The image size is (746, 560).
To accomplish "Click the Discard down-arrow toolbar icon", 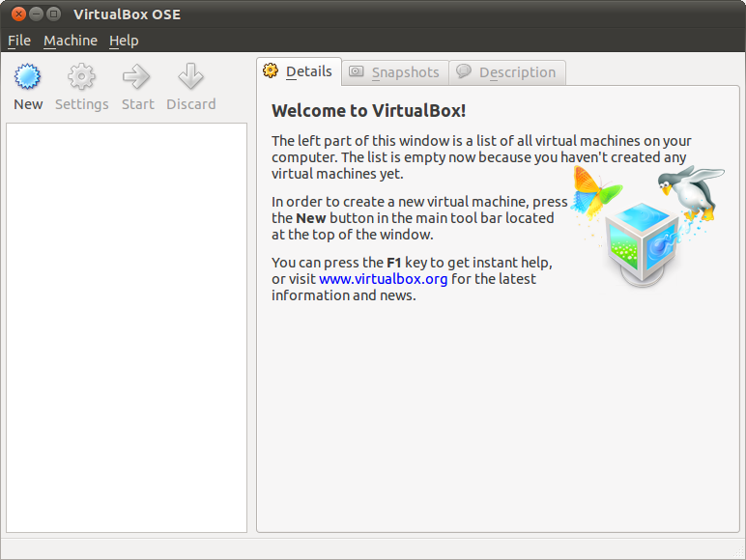I will pos(190,77).
